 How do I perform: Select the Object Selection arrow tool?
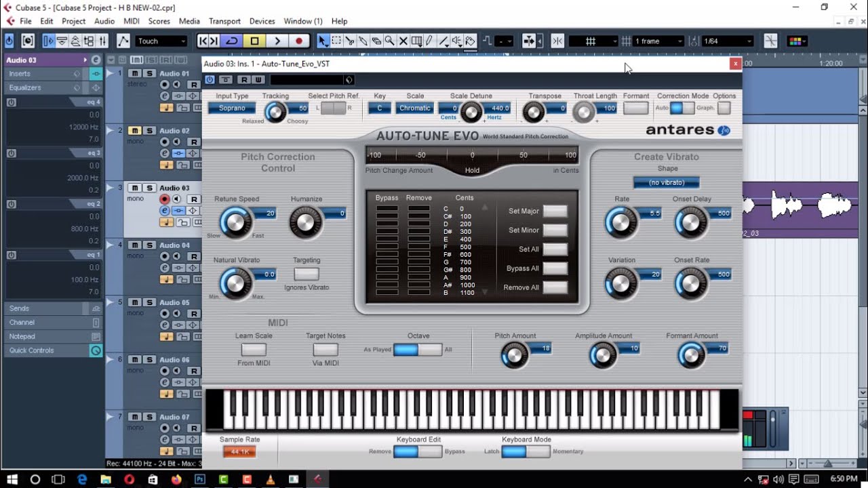coord(323,41)
